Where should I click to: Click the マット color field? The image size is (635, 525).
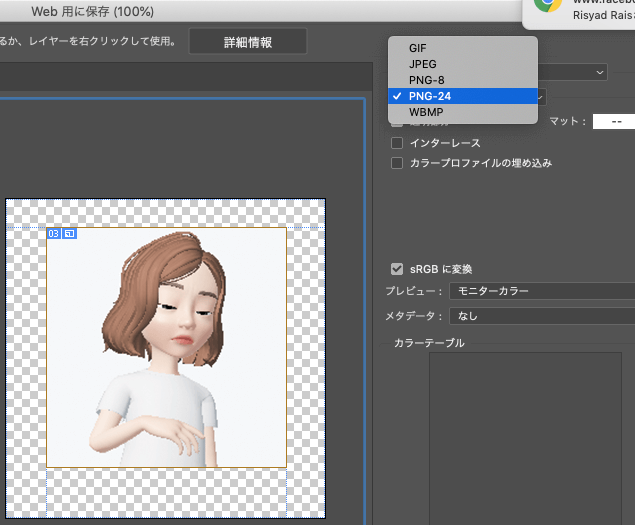pos(613,121)
